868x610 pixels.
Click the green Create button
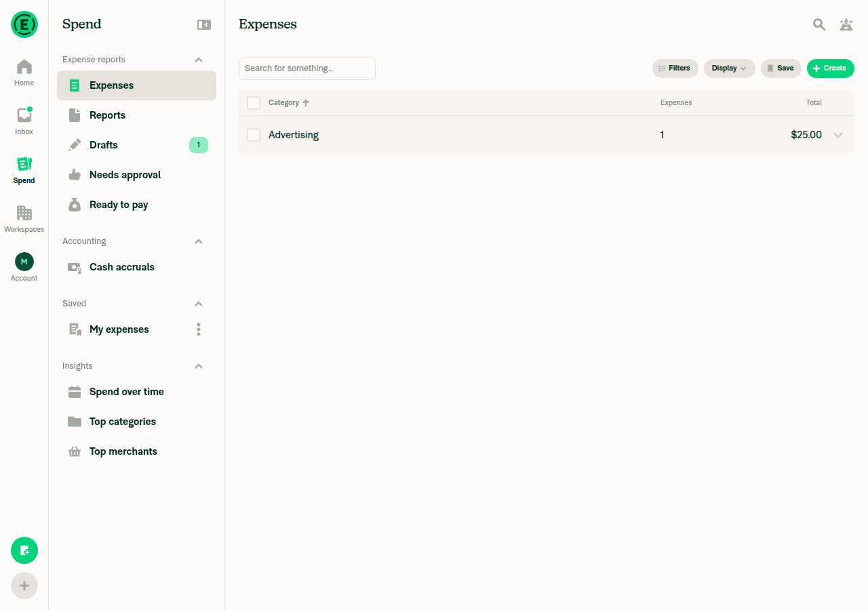830,68
